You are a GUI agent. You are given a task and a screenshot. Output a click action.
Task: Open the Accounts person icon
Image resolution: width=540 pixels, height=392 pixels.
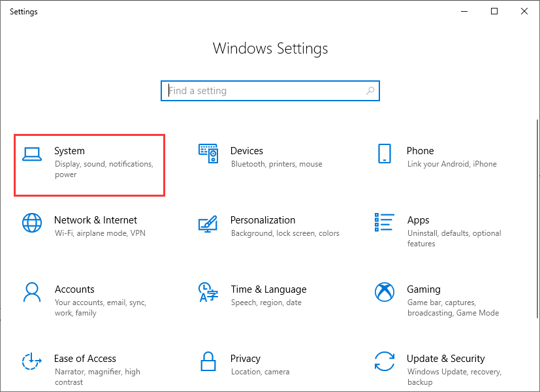click(x=32, y=292)
